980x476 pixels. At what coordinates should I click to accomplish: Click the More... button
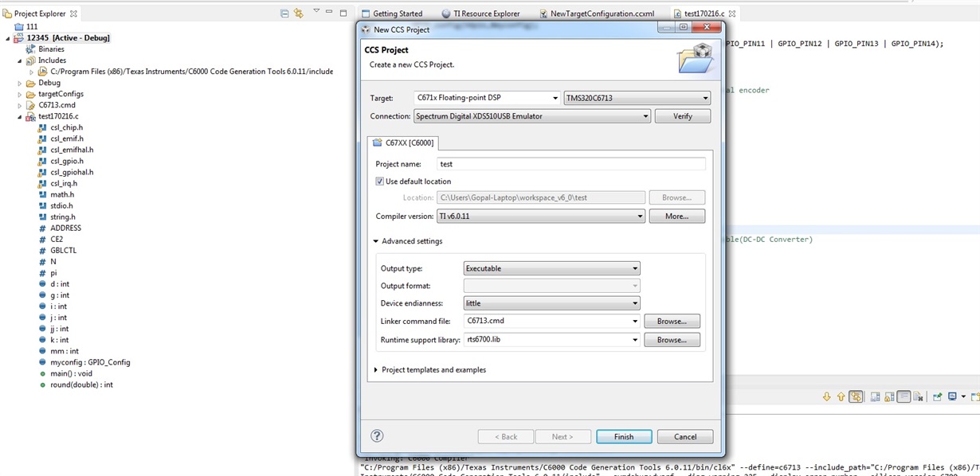[676, 216]
